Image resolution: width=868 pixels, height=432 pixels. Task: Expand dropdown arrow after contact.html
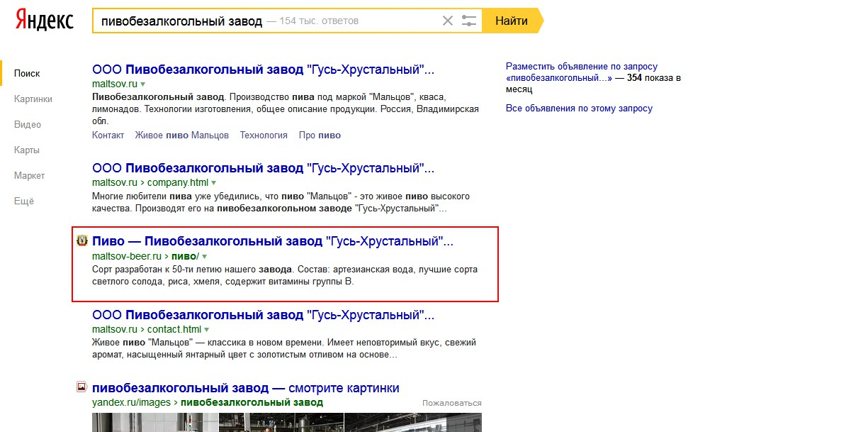(x=207, y=330)
